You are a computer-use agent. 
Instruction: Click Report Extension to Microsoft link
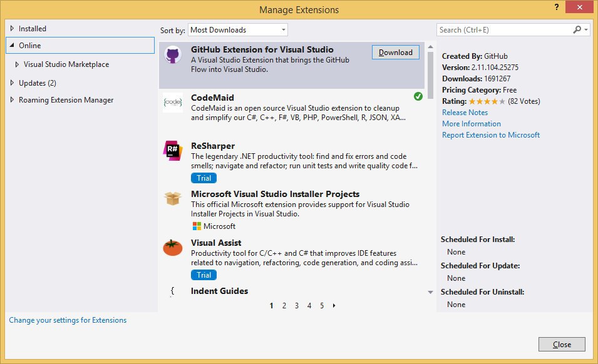491,135
